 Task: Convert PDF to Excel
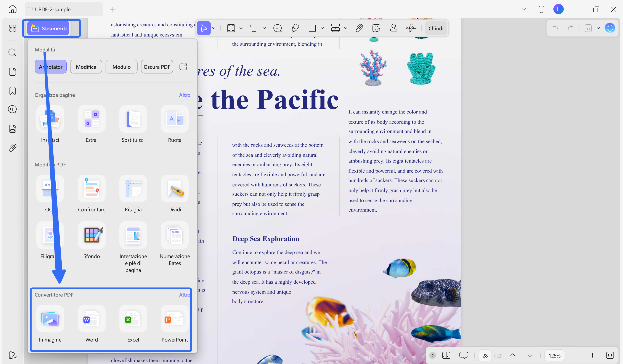point(133,324)
